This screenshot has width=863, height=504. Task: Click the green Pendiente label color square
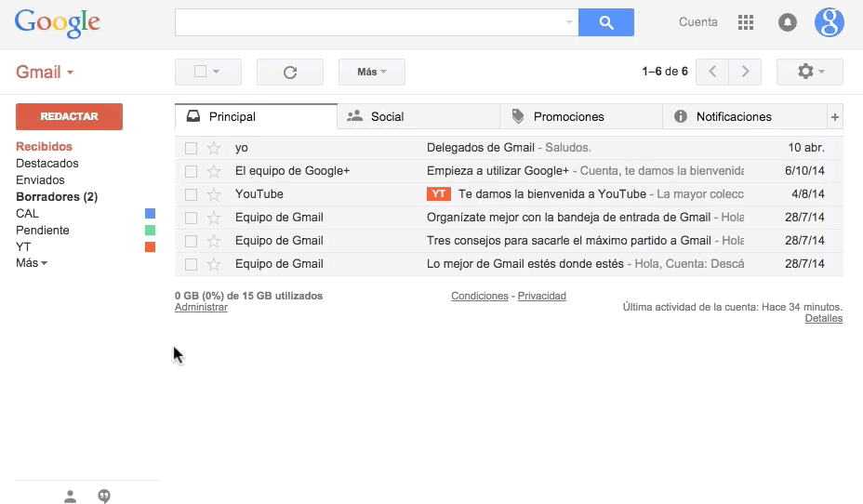[x=150, y=230]
